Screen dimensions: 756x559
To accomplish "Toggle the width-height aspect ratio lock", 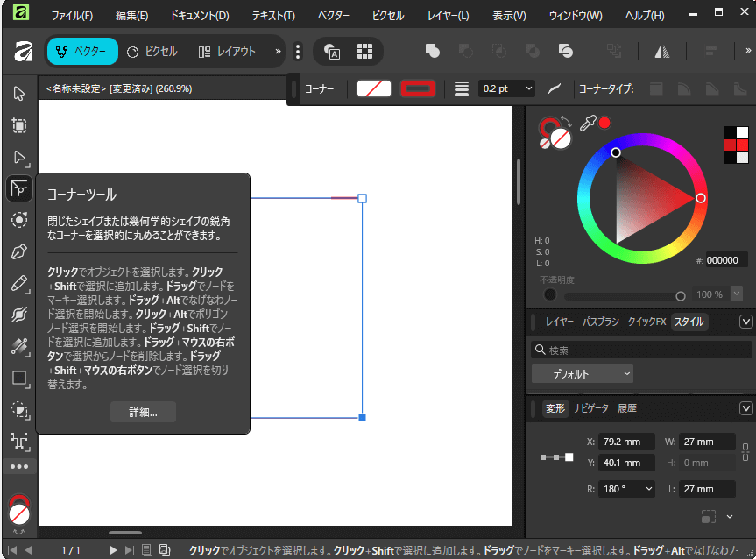I will pos(745,452).
